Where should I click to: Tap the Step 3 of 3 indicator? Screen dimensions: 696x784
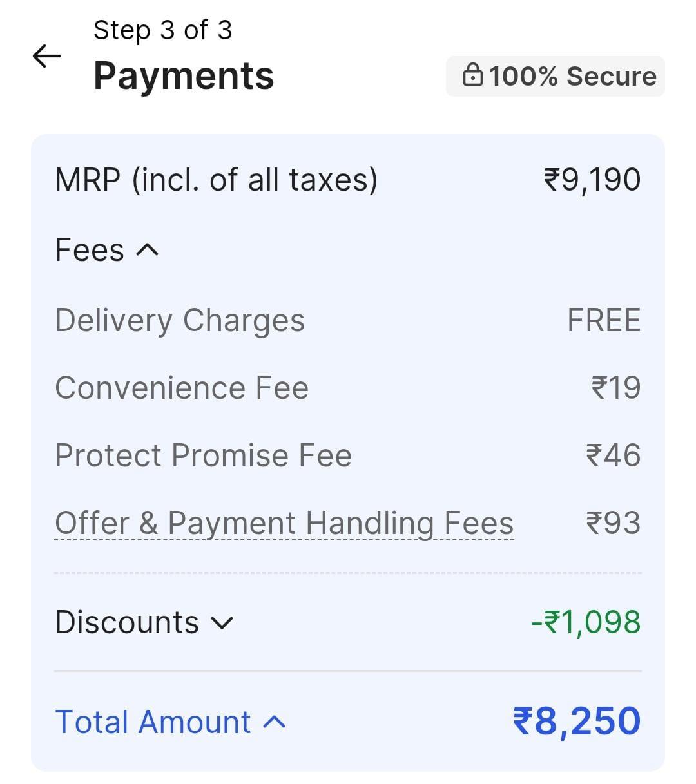(162, 30)
